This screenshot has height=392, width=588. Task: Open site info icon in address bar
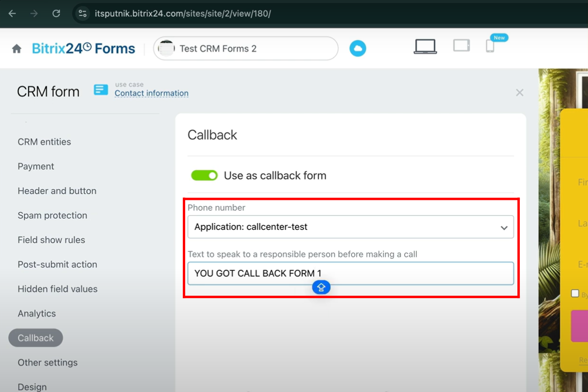tap(83, 13)
